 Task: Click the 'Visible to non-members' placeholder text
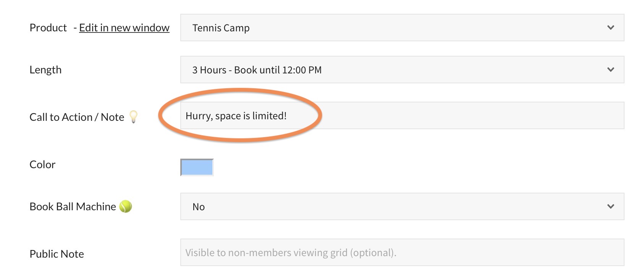291,253
